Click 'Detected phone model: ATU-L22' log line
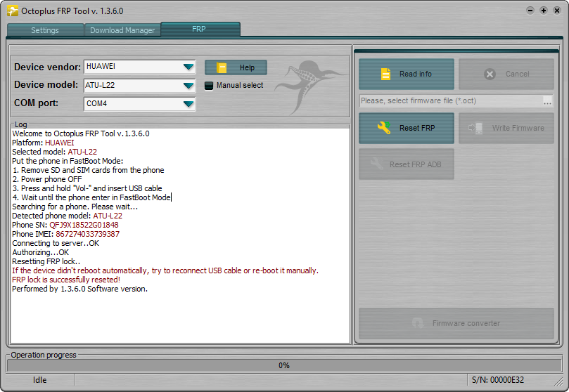The height and width of the screenshot is (392, 569). coord(67,216)
